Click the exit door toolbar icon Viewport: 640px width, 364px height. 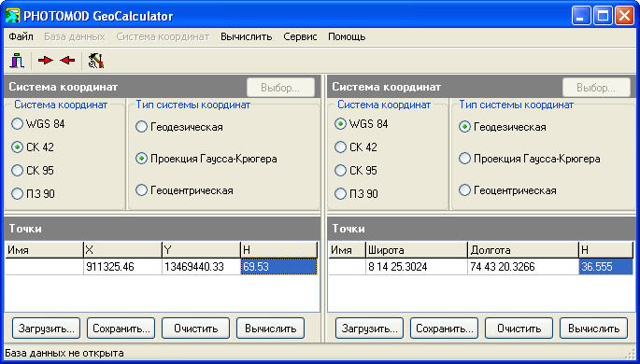tap(17, 61)
